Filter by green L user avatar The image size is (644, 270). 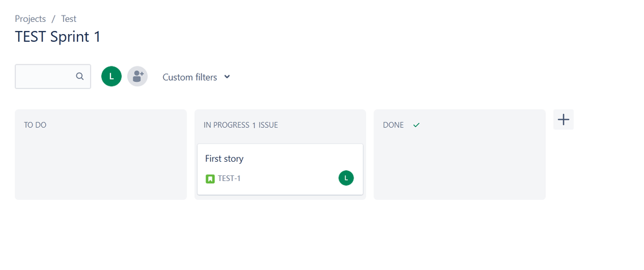[111, 76]
